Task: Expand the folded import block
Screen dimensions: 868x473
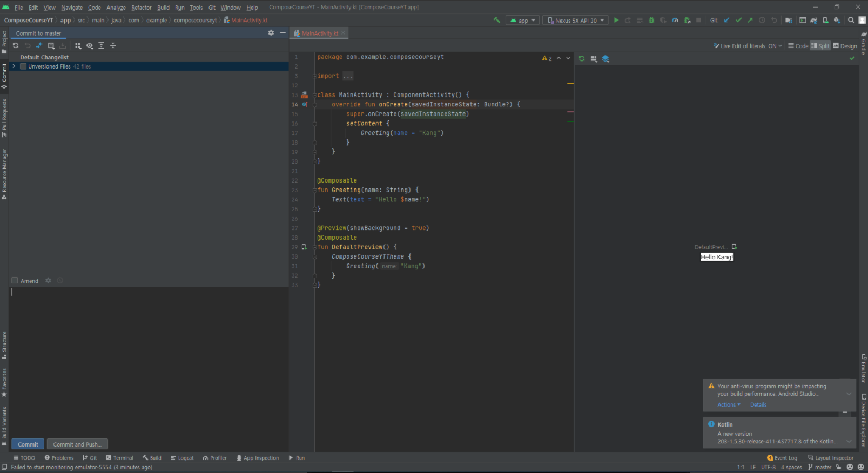Action: point(348,76)
